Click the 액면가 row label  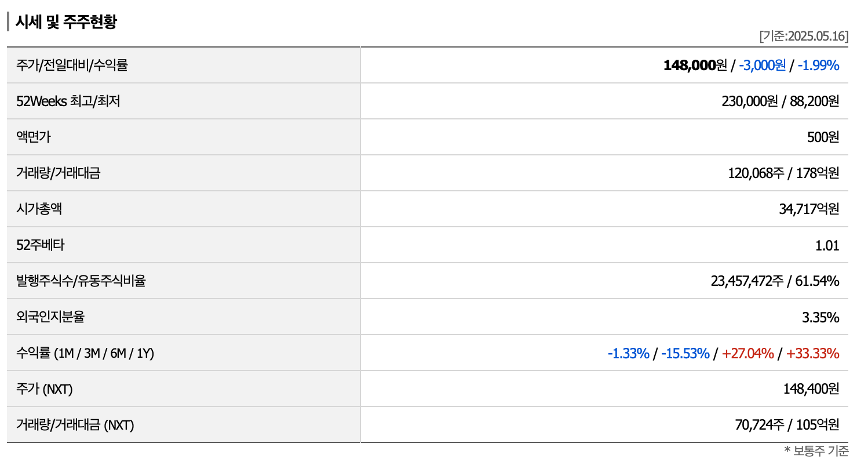[x=33, y=137]
